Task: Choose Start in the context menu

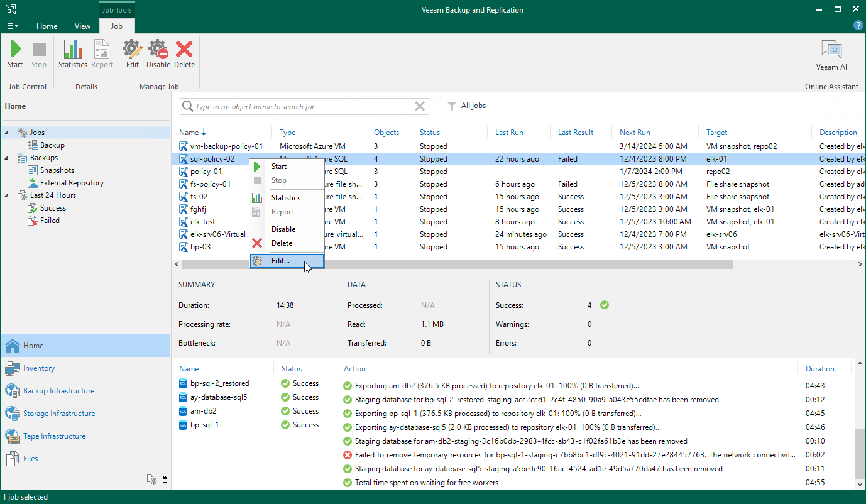Action: (x=287, y=167)
